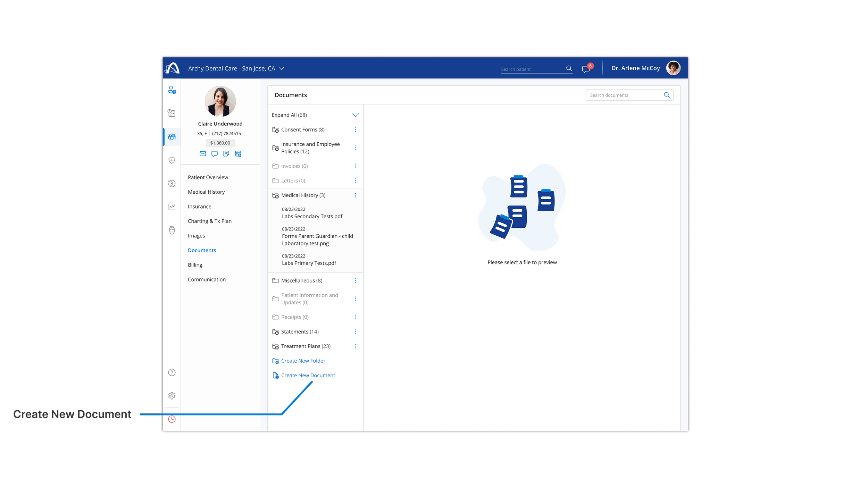The width and height of the screenshot is (868, 488).
Task: Click help question mark icon
Action: pos(172,372)
